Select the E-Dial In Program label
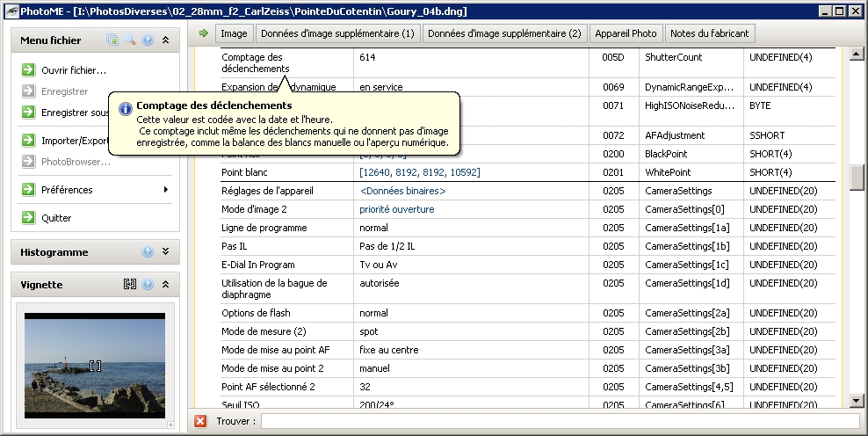 258,265
